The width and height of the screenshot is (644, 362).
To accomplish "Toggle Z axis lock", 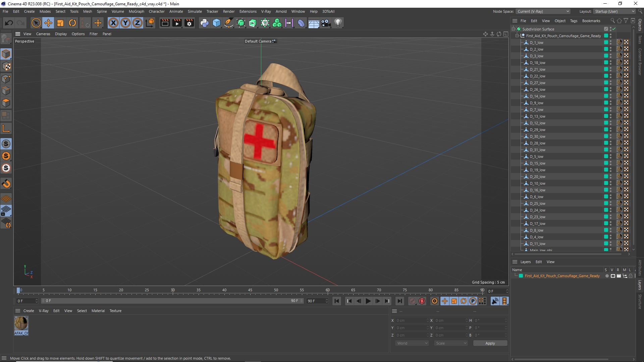I will pos(138,23).
